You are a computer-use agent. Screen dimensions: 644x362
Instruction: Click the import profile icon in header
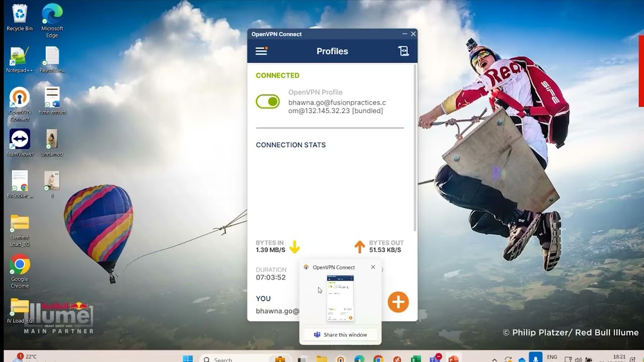pos(404,51)
